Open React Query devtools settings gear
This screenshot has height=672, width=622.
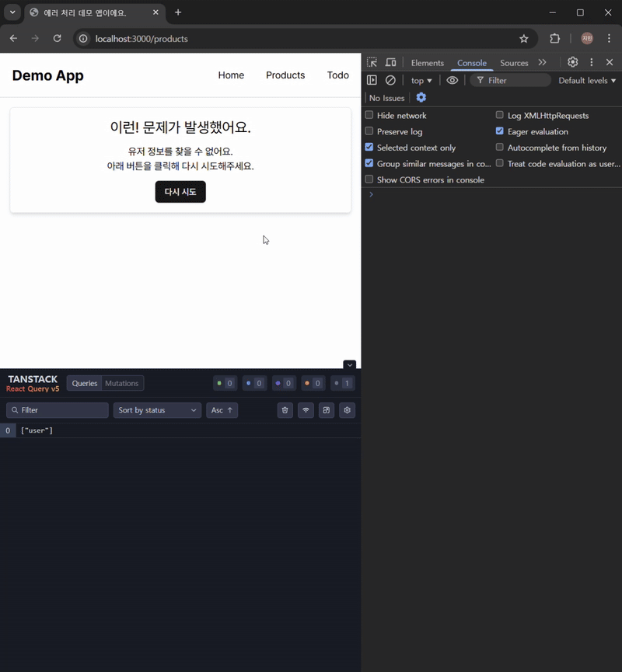(347, 410)
